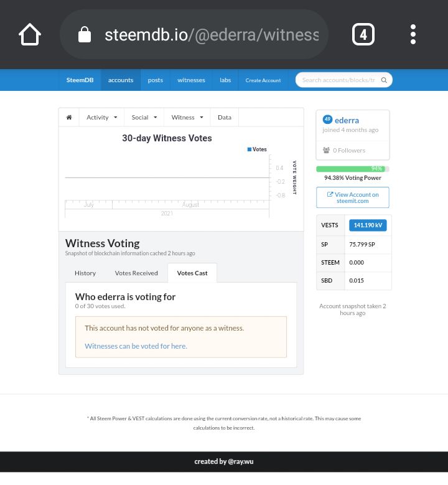
Task: Click Create Account link
Action: coord(263,80)
